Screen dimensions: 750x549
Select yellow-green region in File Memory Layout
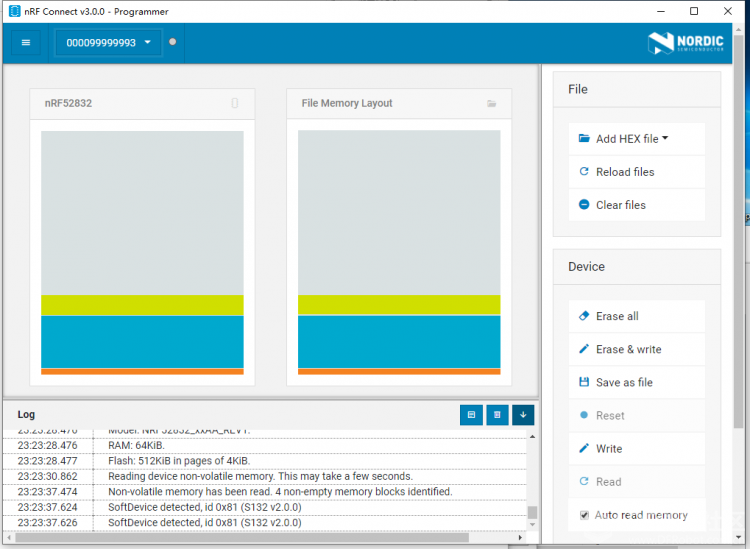tap(399, 305)
